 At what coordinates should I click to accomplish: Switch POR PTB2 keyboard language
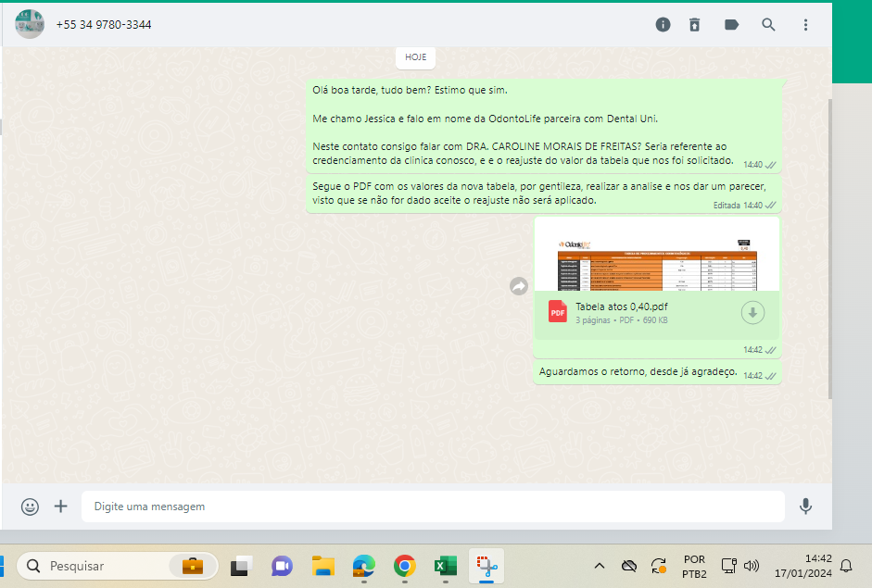[x=692, y=566]
